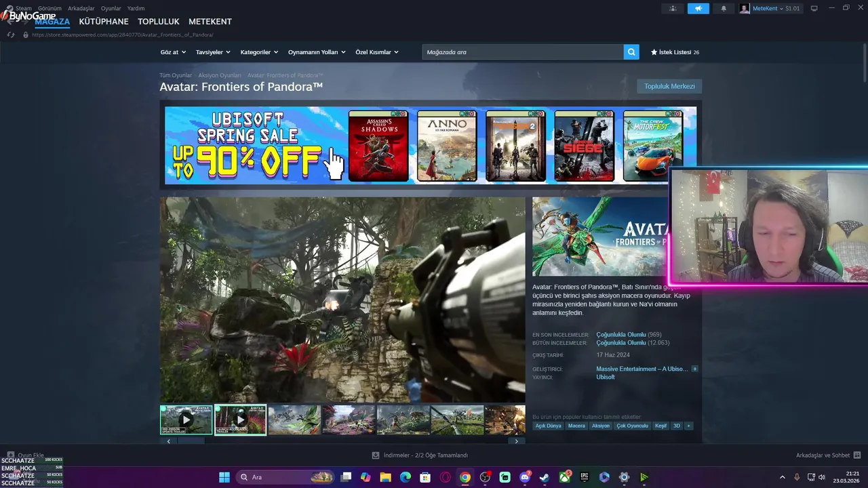868x488 pixels.
Task: Select the Çok Oyunculu tag
Action: pos(632,426)
